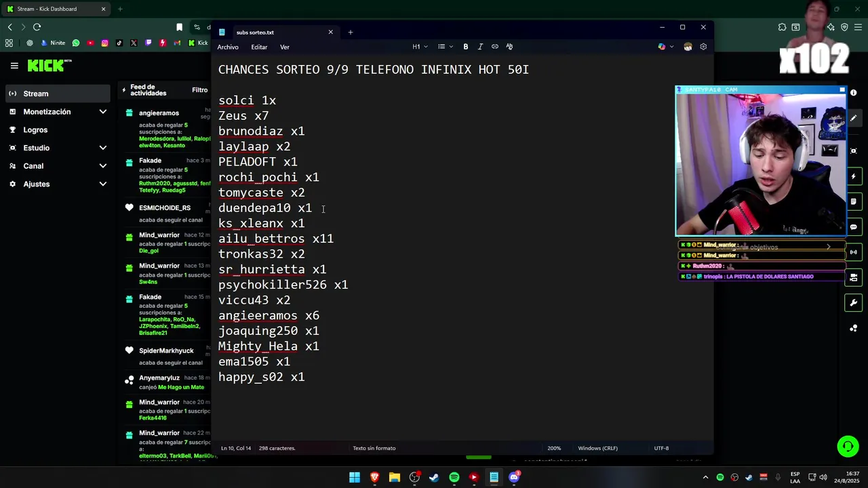This screenshot has width=868, height=488.
Task: Toggle italic formatting in Notepad toolbar
Action: [x=480, y=47]
